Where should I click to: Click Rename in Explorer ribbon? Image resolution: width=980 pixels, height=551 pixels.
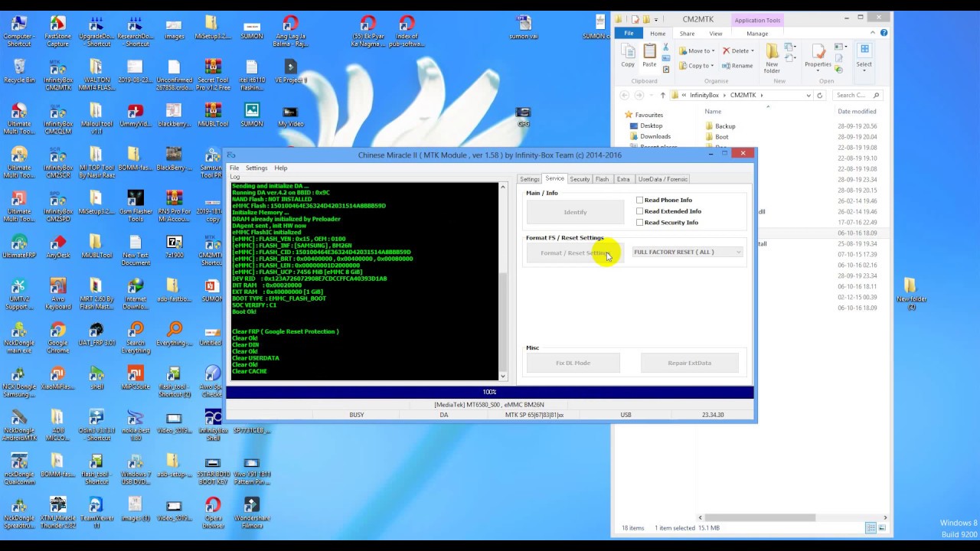pos(737,66)
